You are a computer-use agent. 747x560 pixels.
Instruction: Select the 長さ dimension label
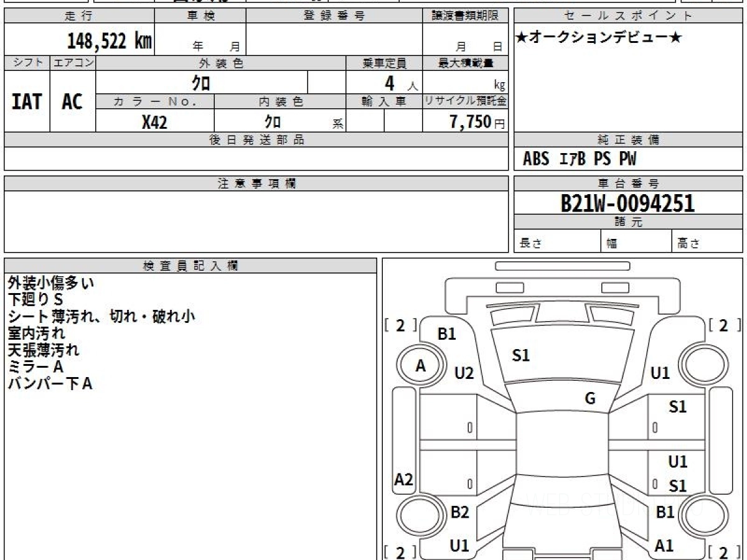click(531, 244)
